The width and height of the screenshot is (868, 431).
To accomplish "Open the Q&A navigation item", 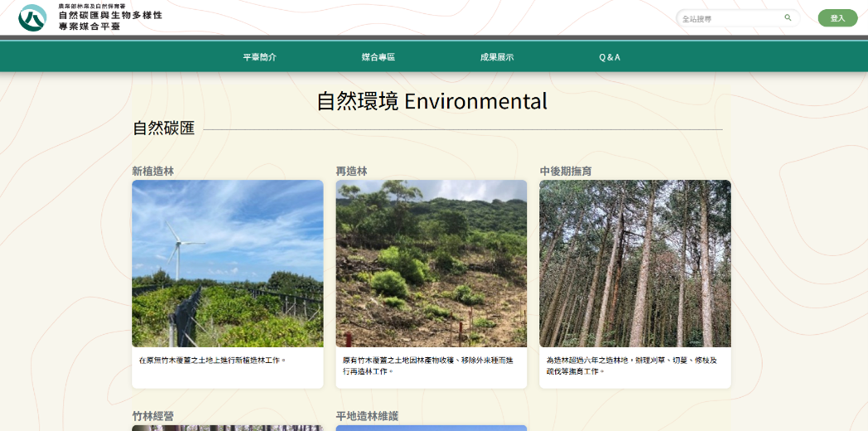I will point(610,57).
